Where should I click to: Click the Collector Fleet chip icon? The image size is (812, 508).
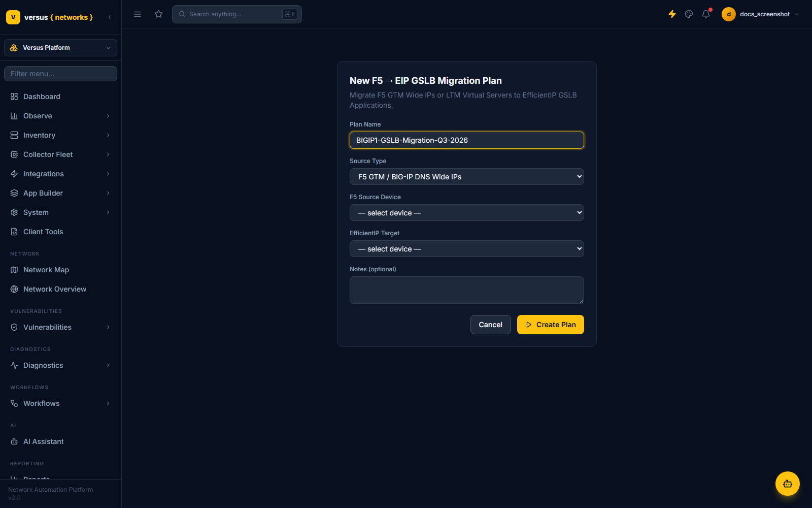click(14, 154)
